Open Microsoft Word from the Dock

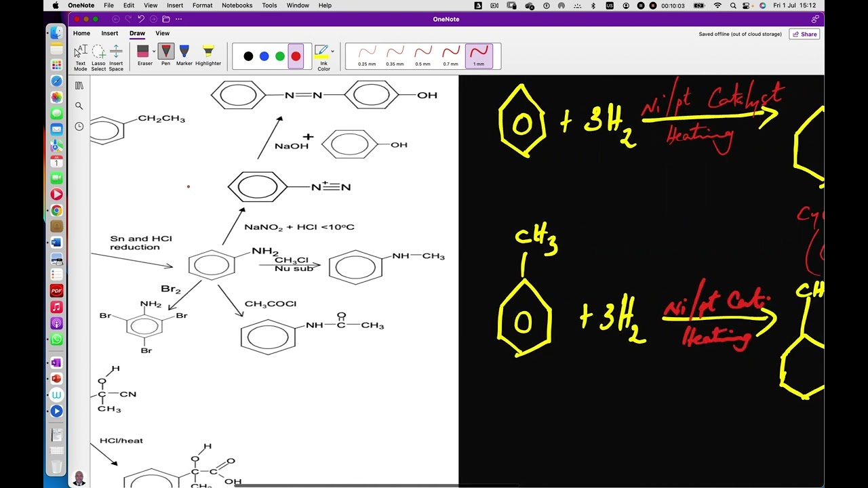click(x=56, y=243)
